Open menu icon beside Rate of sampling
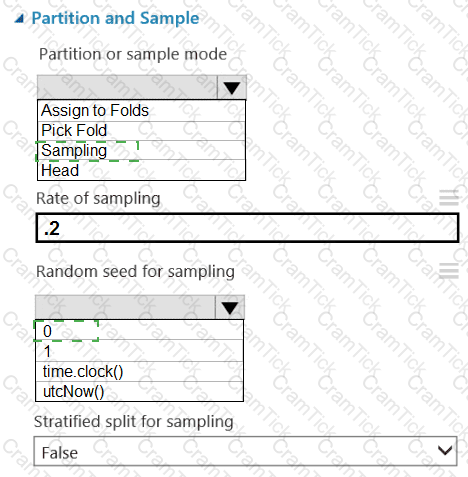 pos(449,198)
